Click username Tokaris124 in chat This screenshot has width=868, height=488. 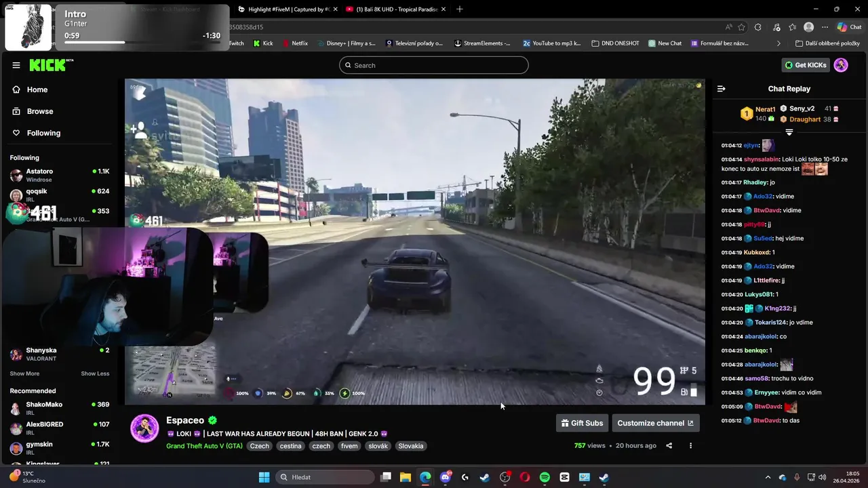pyautogui.click(x=770, y=323)
